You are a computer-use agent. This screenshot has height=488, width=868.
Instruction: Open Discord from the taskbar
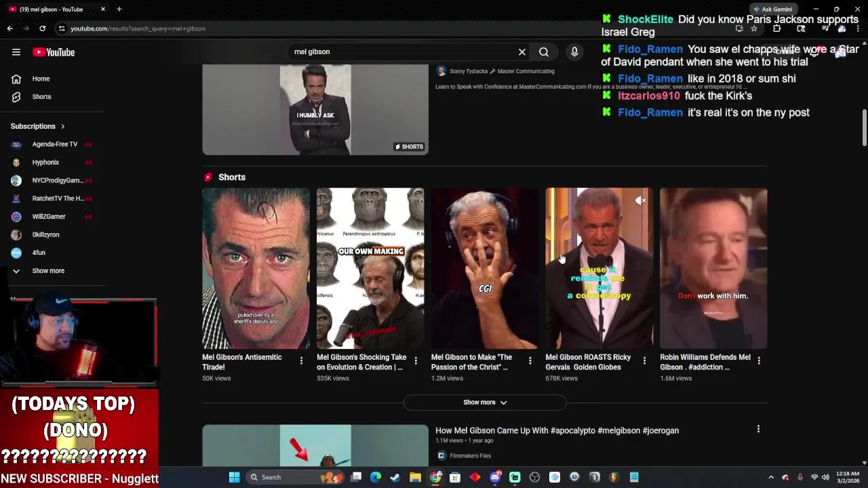click(x=495, y=477)
